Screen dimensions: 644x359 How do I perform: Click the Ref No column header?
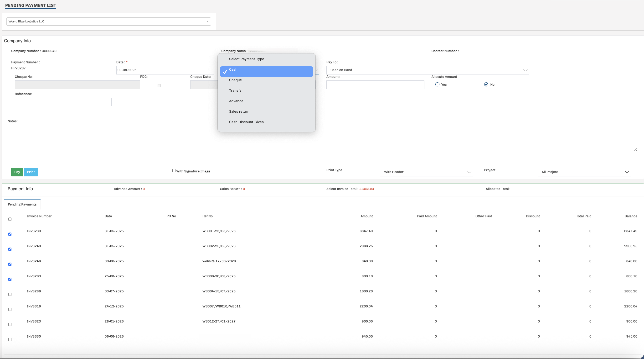click(207, 216)
